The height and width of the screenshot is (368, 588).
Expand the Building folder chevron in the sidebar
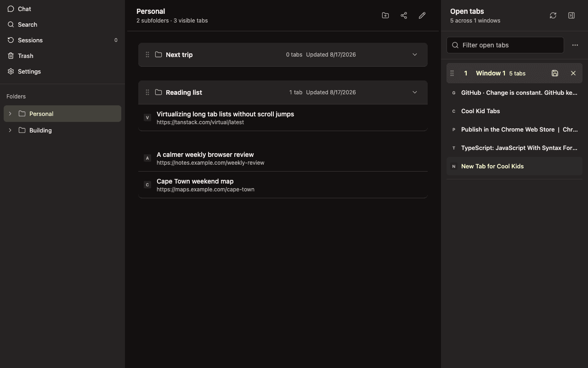pyautogui.click(x=10, y=130)
